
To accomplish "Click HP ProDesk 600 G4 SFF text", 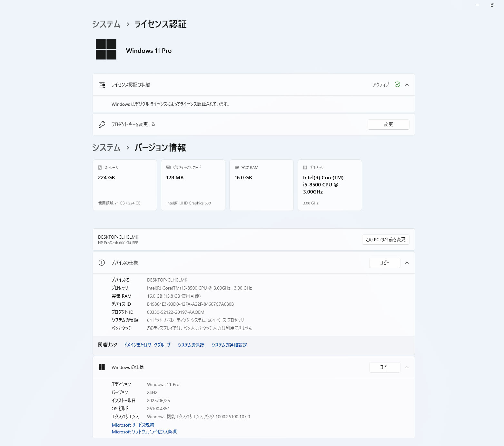I will point(118,243).
